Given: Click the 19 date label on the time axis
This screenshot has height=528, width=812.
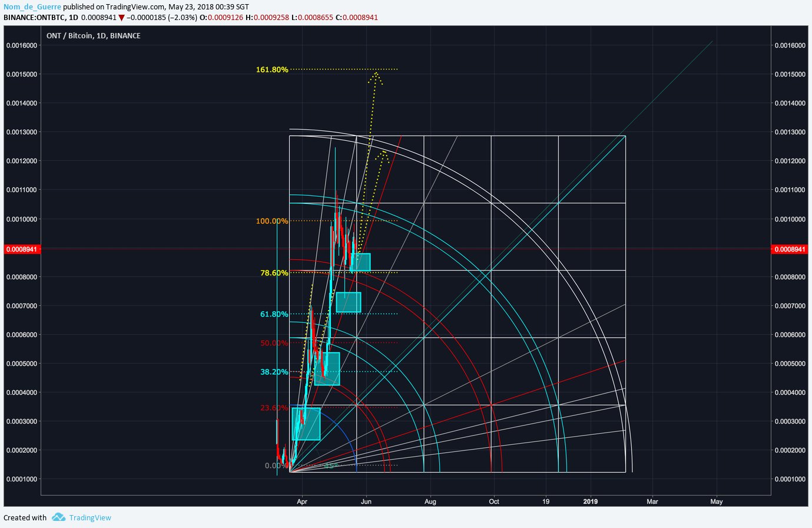Looking at the screenshot, I should 546,501.
